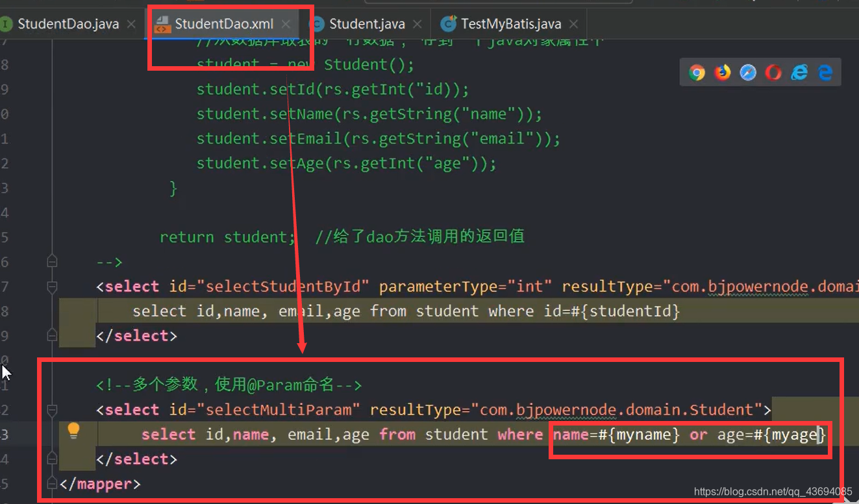Click the return student statement
Image resolution: width=859 pixels, height=504 pixels.
coord(227,237)
